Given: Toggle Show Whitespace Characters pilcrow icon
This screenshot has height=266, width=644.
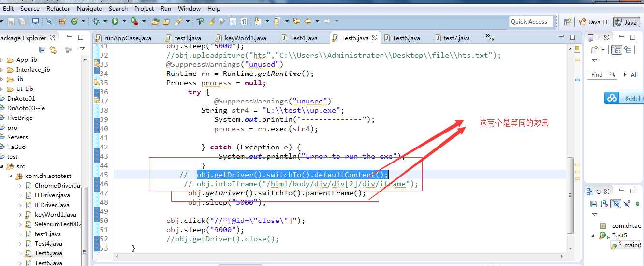Looking at the screenshot, I should (x=244, y=21).
